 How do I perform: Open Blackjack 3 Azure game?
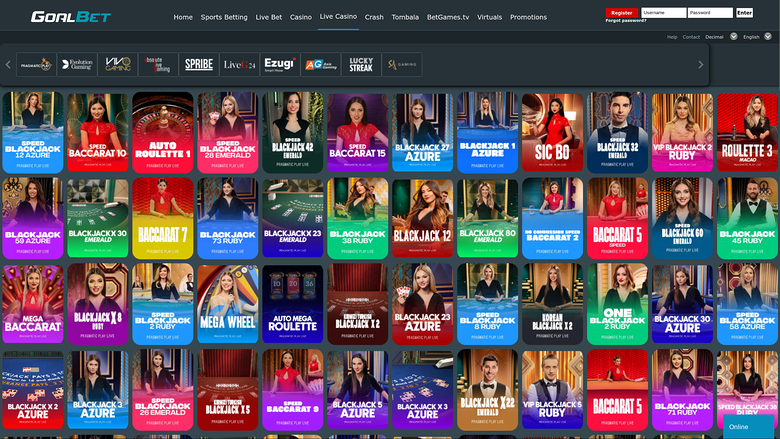(98, 390)
